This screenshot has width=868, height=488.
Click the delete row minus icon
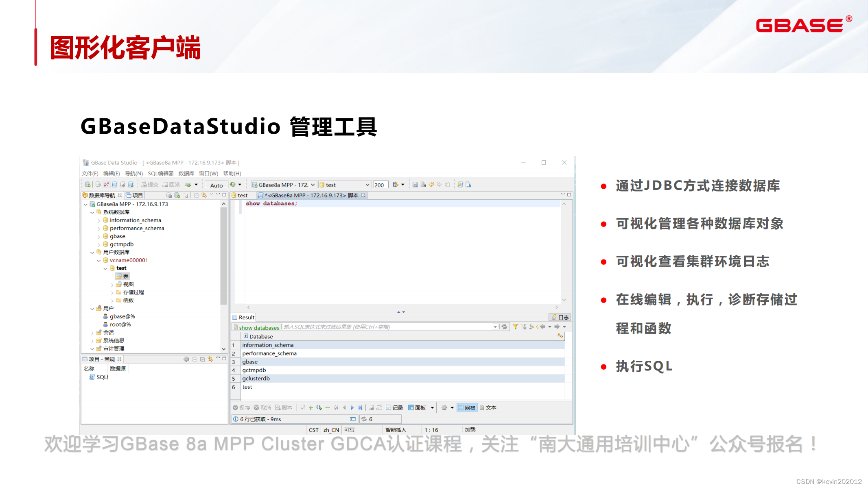click(328, 407)
